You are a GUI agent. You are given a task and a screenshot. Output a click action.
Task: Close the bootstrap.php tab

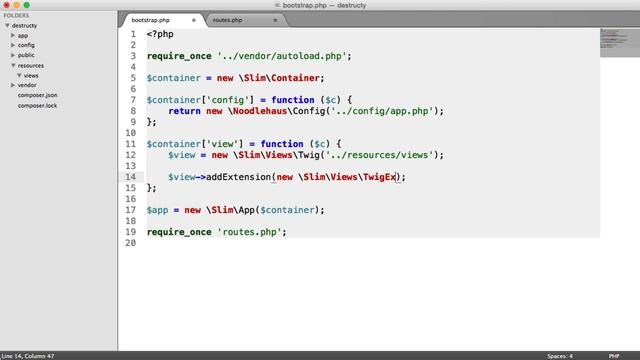point(194,20)
